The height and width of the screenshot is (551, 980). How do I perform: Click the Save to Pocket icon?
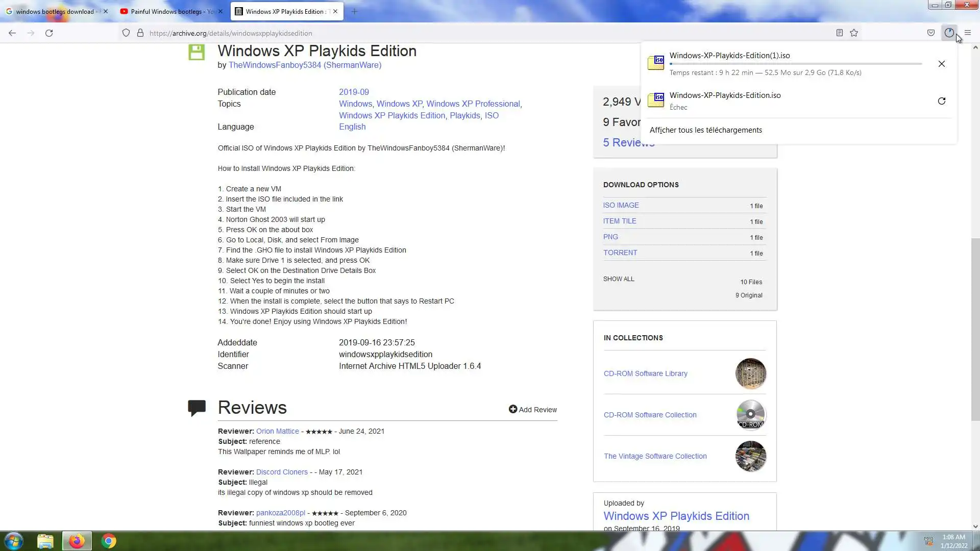pyautogui.click(x=931, y=33)
